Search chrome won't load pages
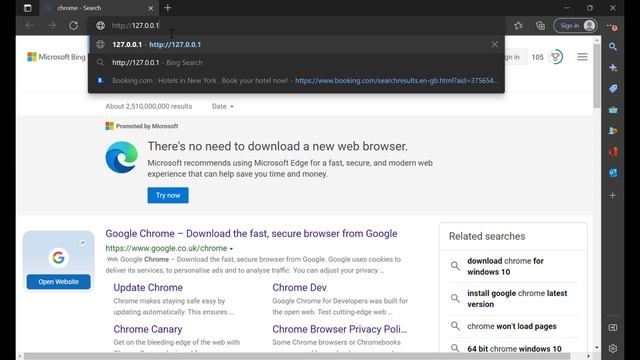The height and width of the screenshot is (360, 640). (512, 326)
